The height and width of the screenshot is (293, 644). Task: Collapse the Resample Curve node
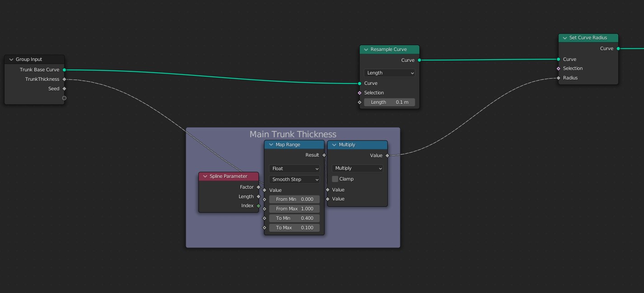366,50
